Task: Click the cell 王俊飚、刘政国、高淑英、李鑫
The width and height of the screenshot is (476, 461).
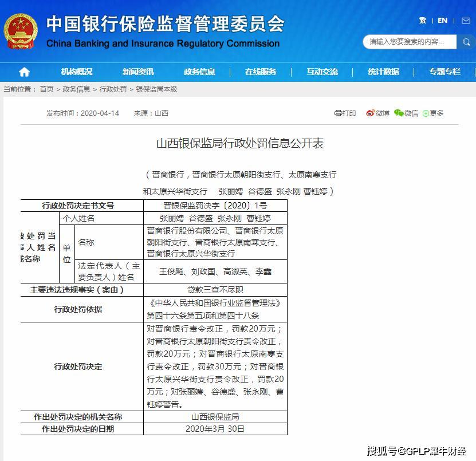Action: pos(215,271)
